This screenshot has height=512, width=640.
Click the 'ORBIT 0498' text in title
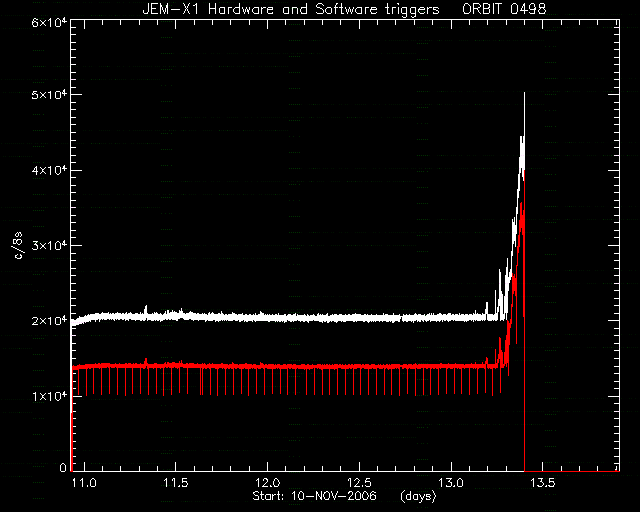point(504,9)
